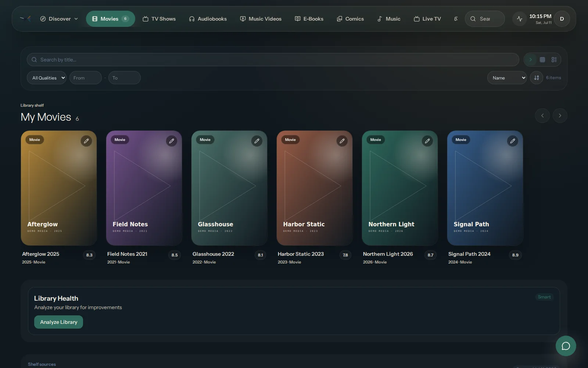This screenshot has height=368, width=588.
Task: Toggle A-Z sort direction
Action: (537, 78)
